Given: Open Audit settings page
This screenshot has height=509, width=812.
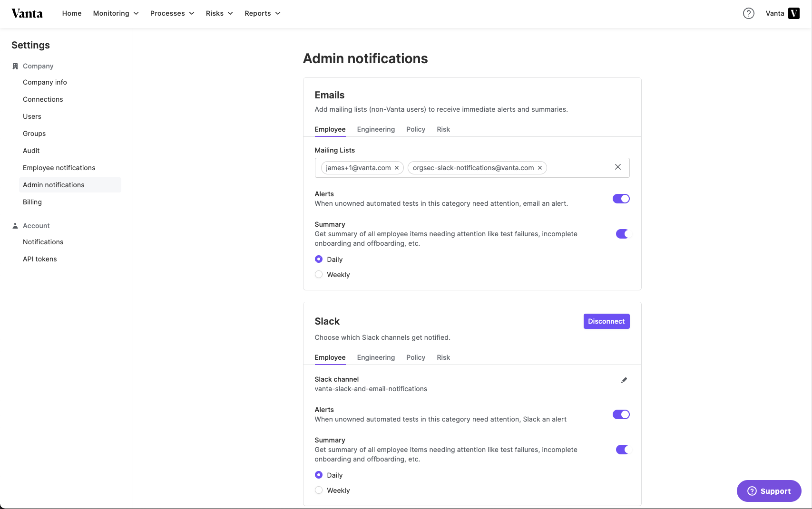Looking at the screenshot, I should (x=31, y=151).
